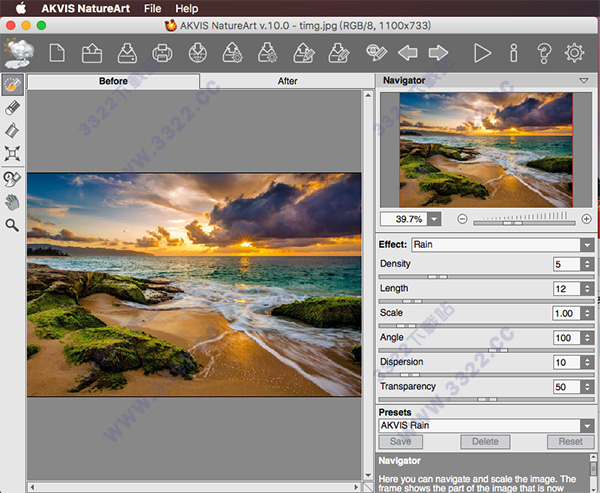The width and height of the screenshot is (600, 493).
Task: Zoom in with the plus button
Action: point(586,219)
